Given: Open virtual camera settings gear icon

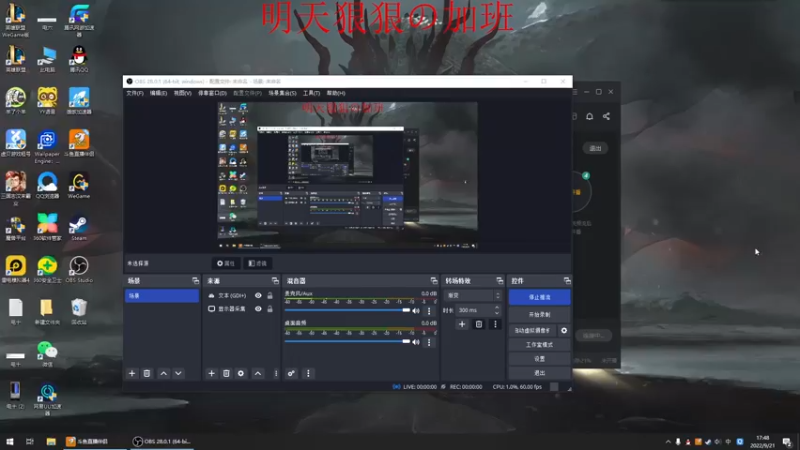Looking at the screenshot, I should [564, 331].
